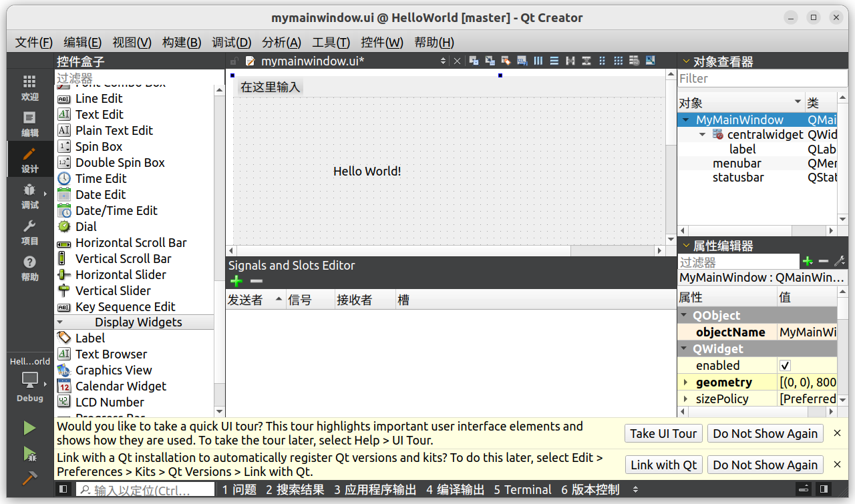Open the Welcome mode in sidebar
Screen dimensions: 855x504
tap(29, 87)
